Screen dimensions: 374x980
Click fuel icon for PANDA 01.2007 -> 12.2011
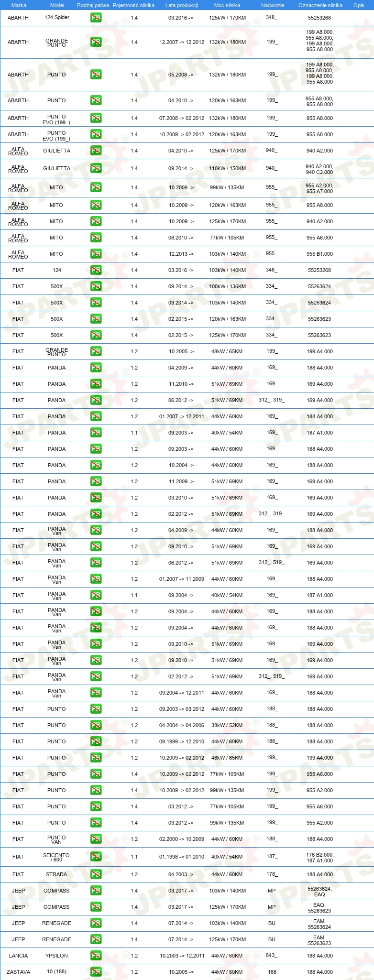(96, 416)
